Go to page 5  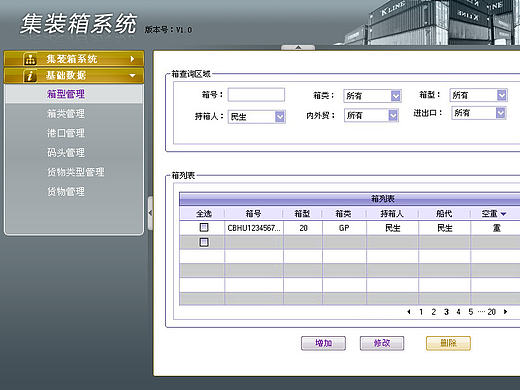pyautogui.click(x=471, y=312)
